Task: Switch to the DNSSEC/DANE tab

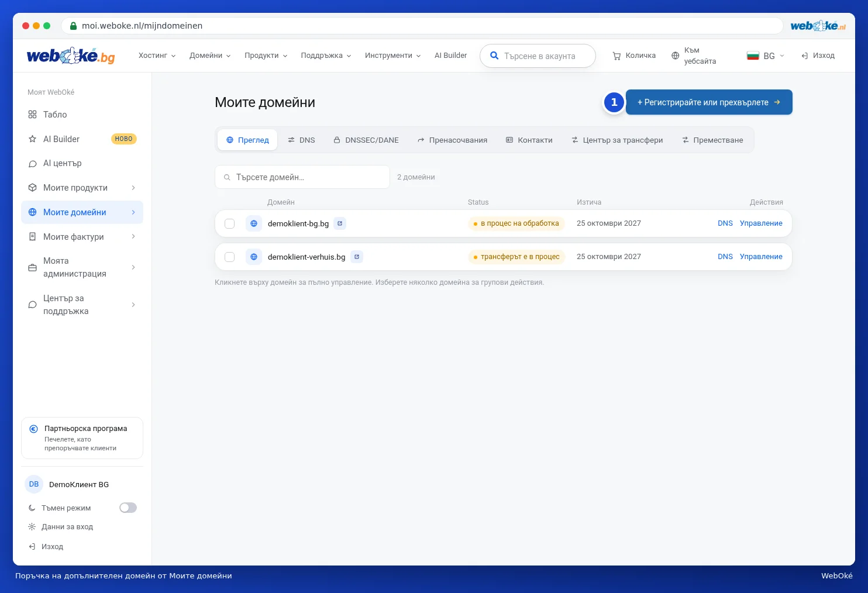Action: coord(366,140)
